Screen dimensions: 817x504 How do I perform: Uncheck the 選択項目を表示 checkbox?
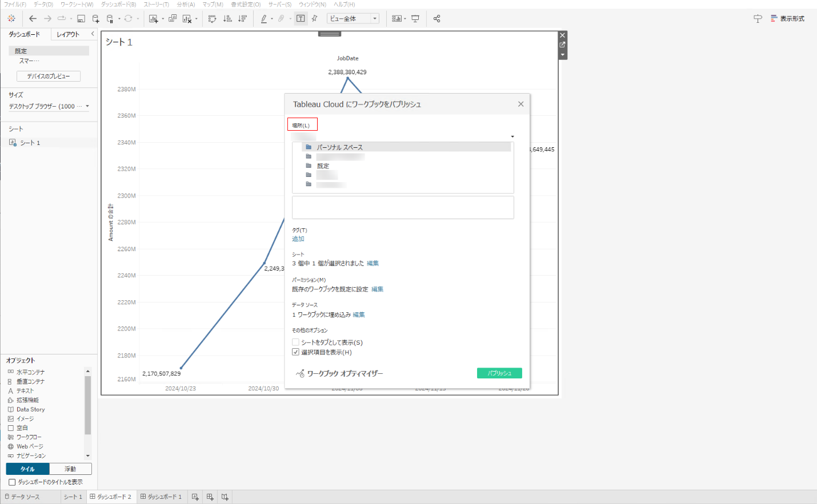coord(295,352)
